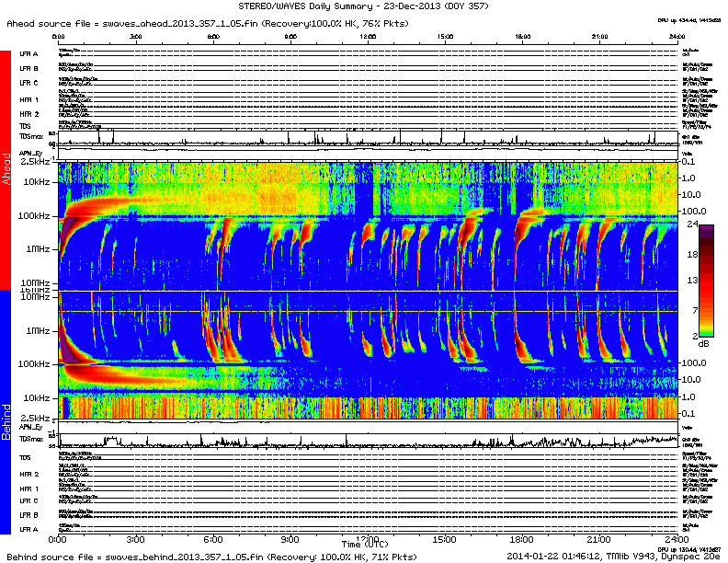
Task: Select the 12:00 tick on bottom time axis
Action: coord(367,538)
